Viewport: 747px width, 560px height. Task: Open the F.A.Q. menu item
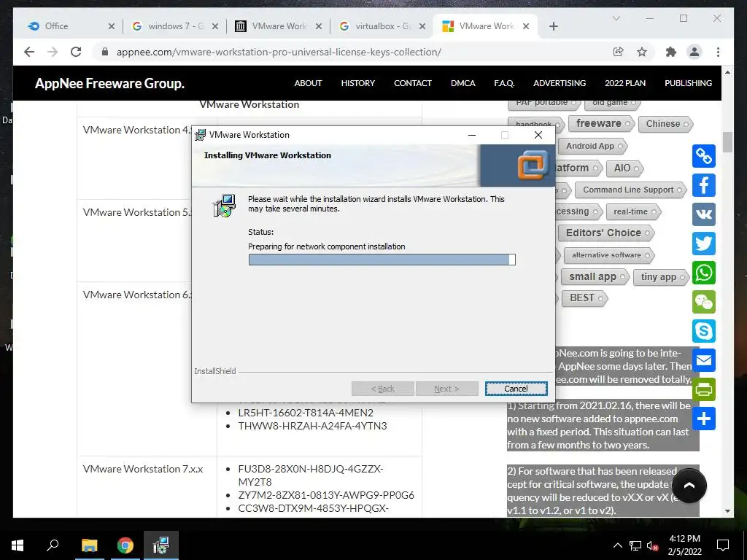point(504,83)
